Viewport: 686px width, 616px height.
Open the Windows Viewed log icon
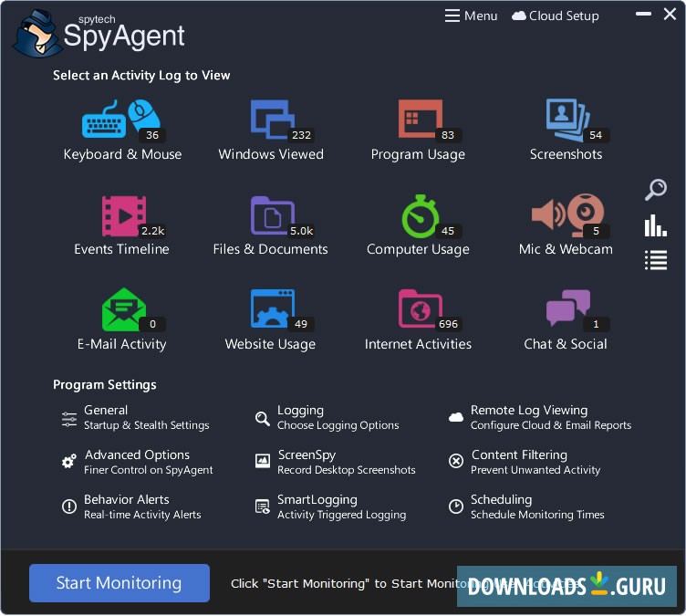click(272, 119)
